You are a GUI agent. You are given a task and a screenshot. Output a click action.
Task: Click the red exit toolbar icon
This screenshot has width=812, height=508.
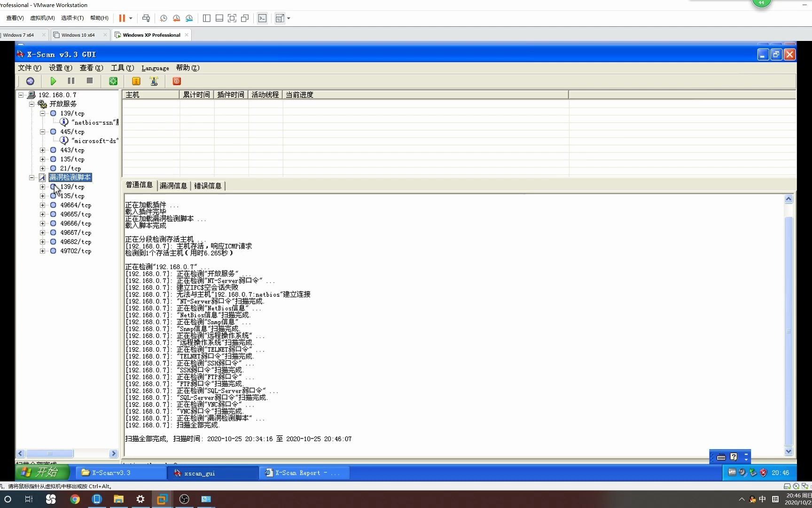click(177, 81)
